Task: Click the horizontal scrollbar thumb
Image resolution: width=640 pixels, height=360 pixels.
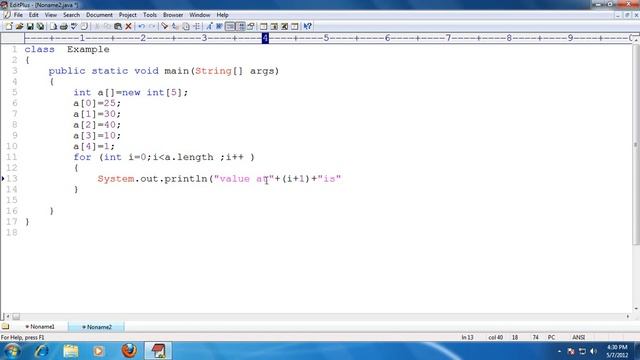Action: 16,316
